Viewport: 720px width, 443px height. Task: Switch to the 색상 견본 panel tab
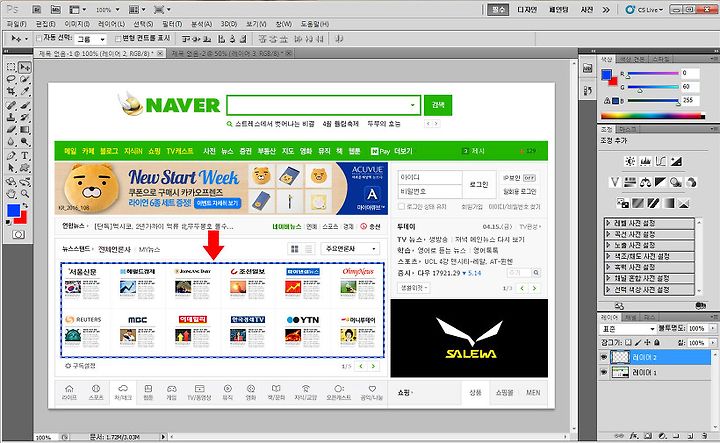(632, 59)
